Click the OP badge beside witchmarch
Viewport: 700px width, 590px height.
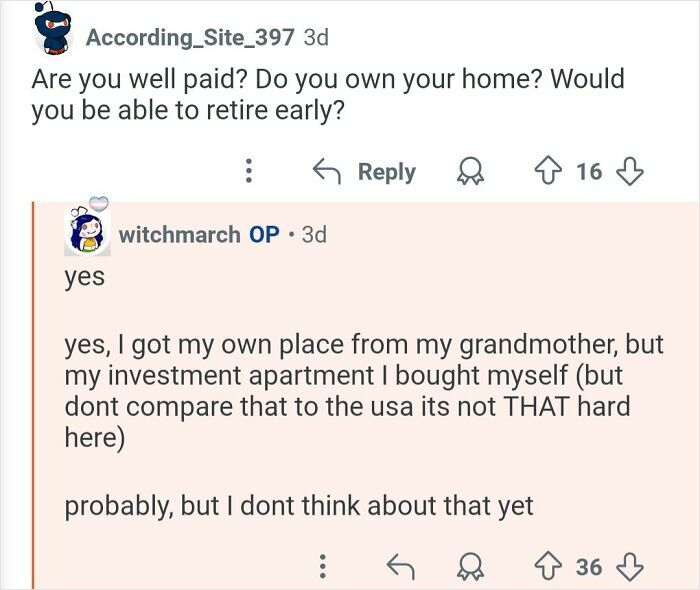click(x=263, y=234)
